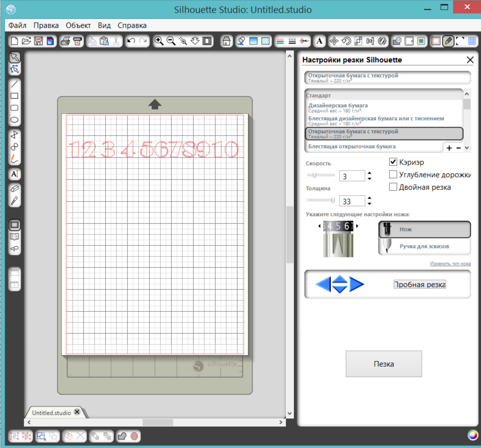Shift blade setting dial left
Screen dimensions: 481x448
tap(320, 226)
